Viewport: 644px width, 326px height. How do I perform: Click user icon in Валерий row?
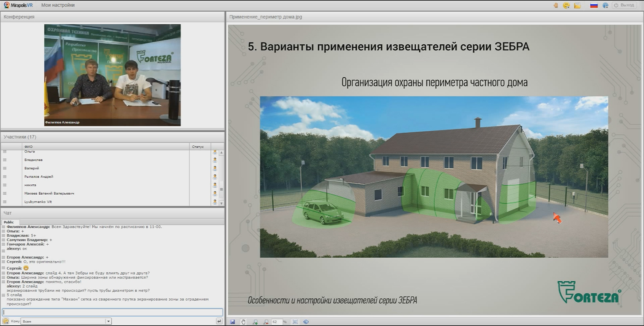[215, 168]
